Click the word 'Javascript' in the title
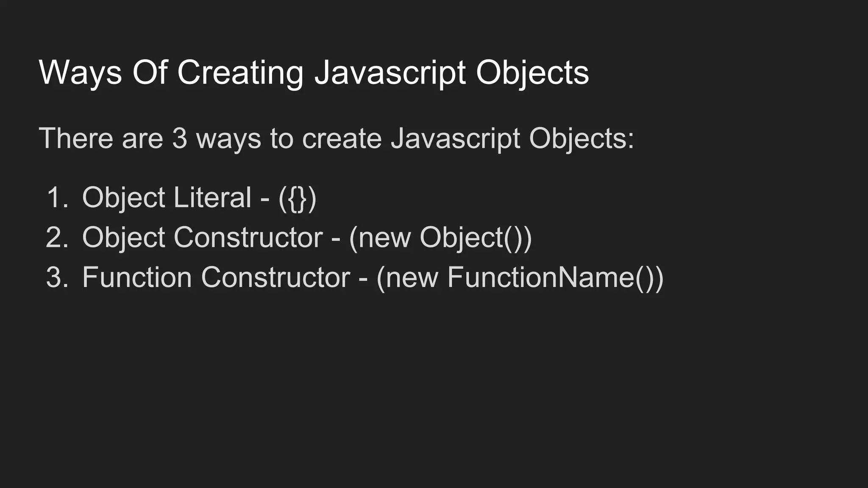 coord(390,74)
